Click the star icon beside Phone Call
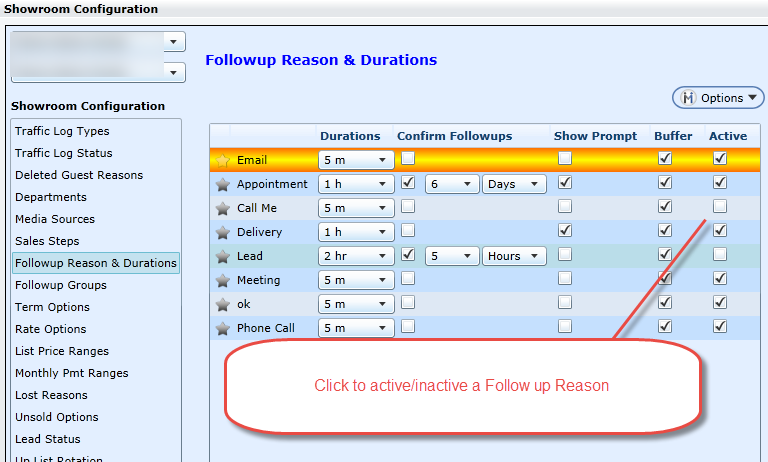 [x=223, y=327]
